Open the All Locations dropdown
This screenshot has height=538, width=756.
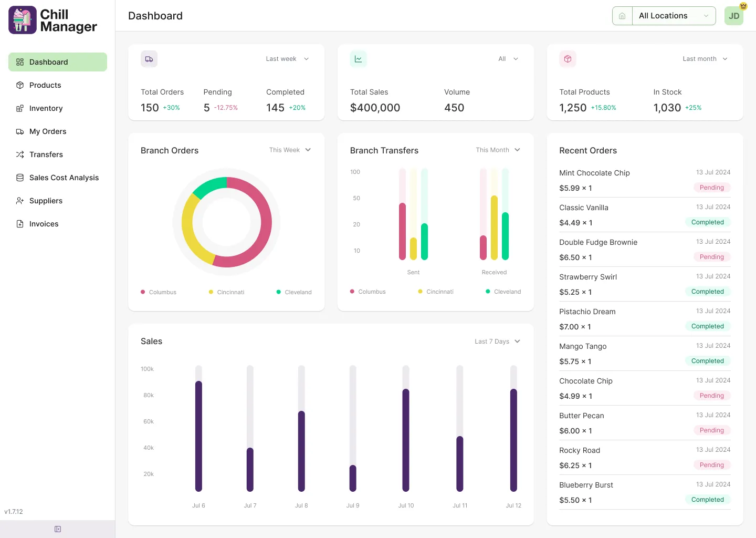point(674,16)
